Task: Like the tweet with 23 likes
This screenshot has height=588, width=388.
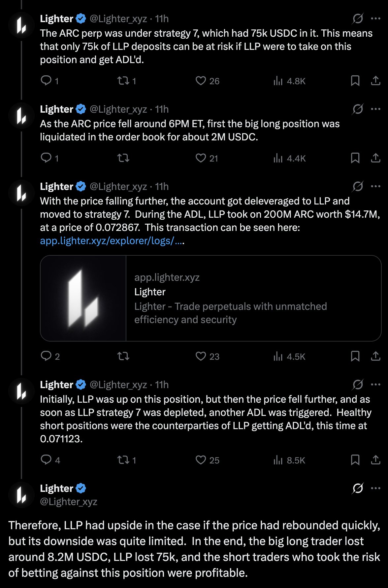Action: [201, 356]
